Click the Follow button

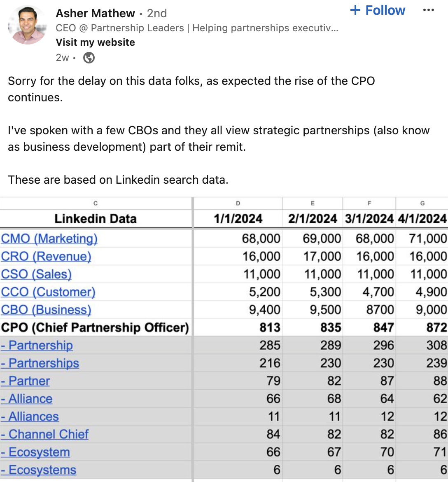point(377,10)
